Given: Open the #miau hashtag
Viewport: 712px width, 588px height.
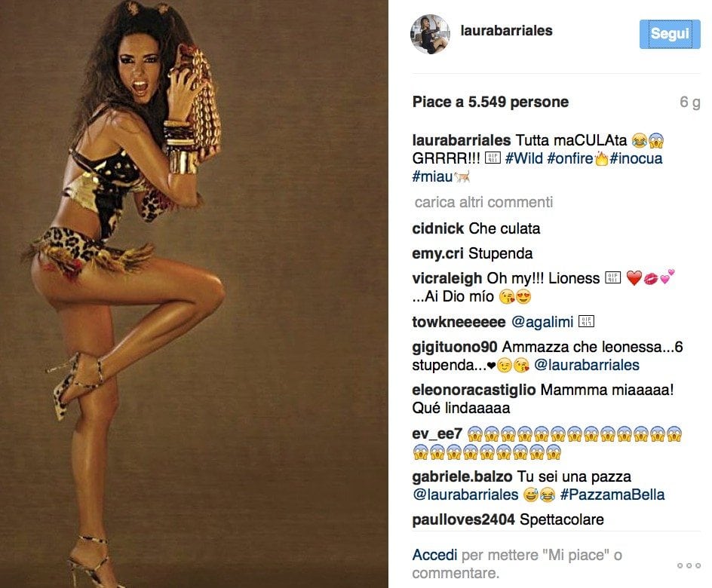Looking at the screenshot, I should (x=432, y=176).
